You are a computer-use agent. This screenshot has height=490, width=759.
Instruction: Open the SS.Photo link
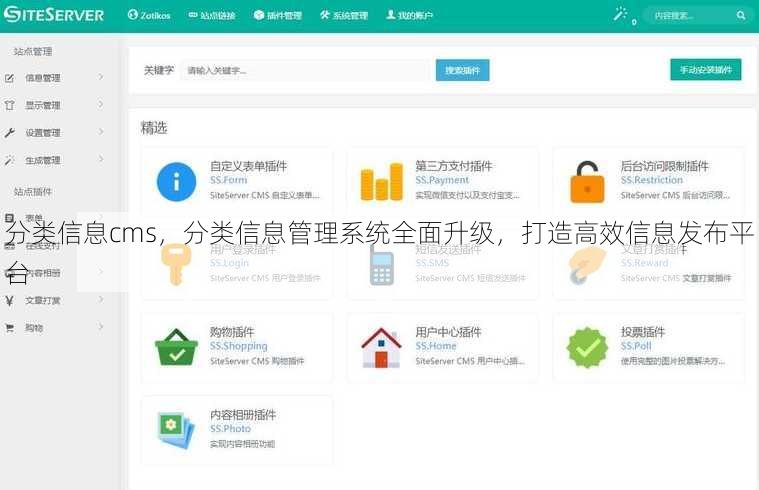point(230,429)
